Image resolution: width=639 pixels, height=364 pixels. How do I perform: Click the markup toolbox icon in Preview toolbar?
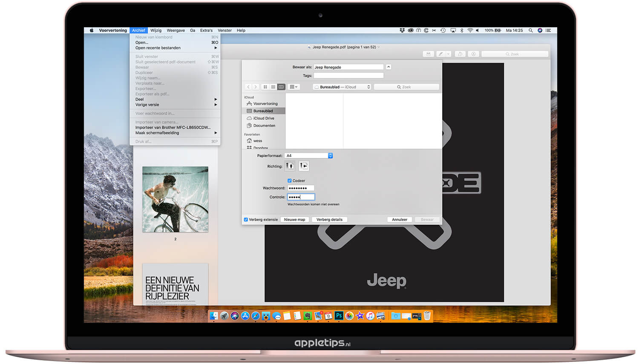(x=473, y=54)
